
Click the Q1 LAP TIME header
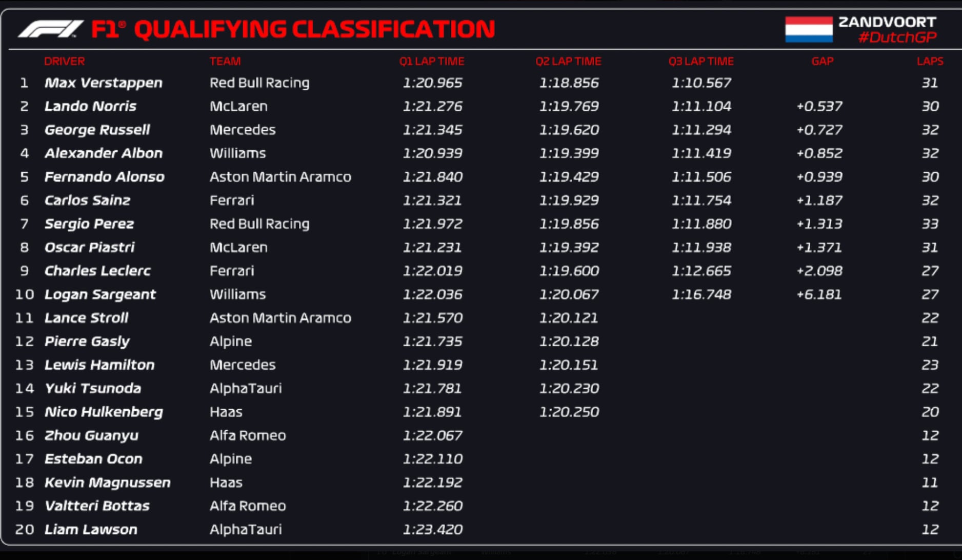pyautogui.click(x=432, y=61)
